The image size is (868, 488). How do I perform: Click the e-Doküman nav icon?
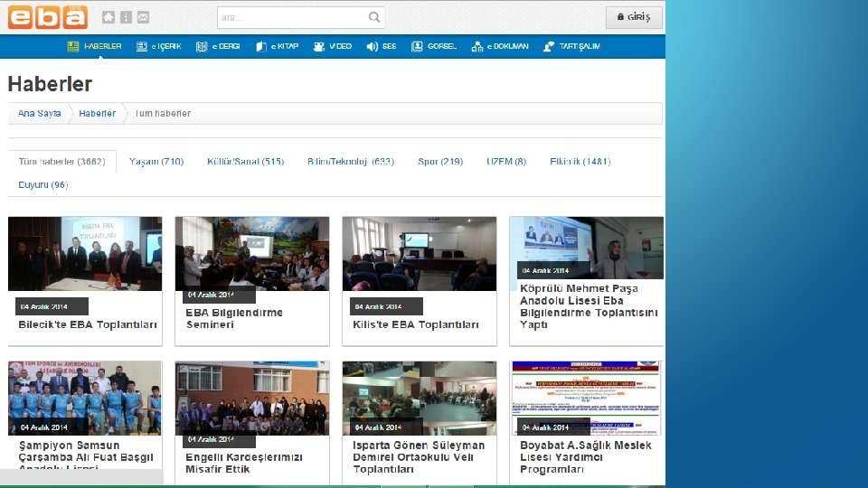pyautogui.click(x=477, y=46)
